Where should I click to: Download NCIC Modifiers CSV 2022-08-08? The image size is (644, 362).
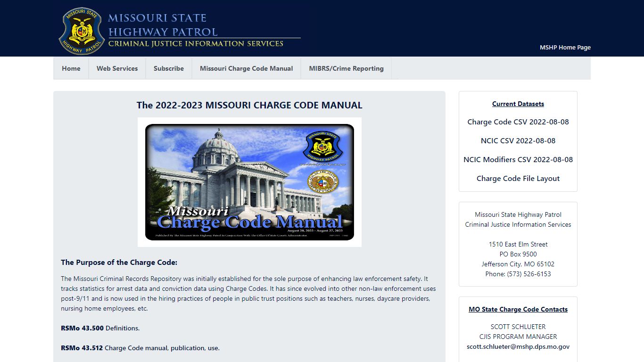(x=518, y=159)
